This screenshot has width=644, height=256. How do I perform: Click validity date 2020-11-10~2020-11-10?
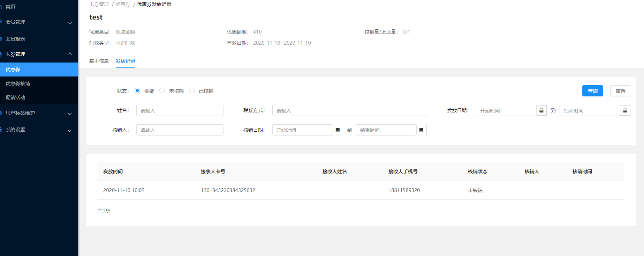(282, 43)
